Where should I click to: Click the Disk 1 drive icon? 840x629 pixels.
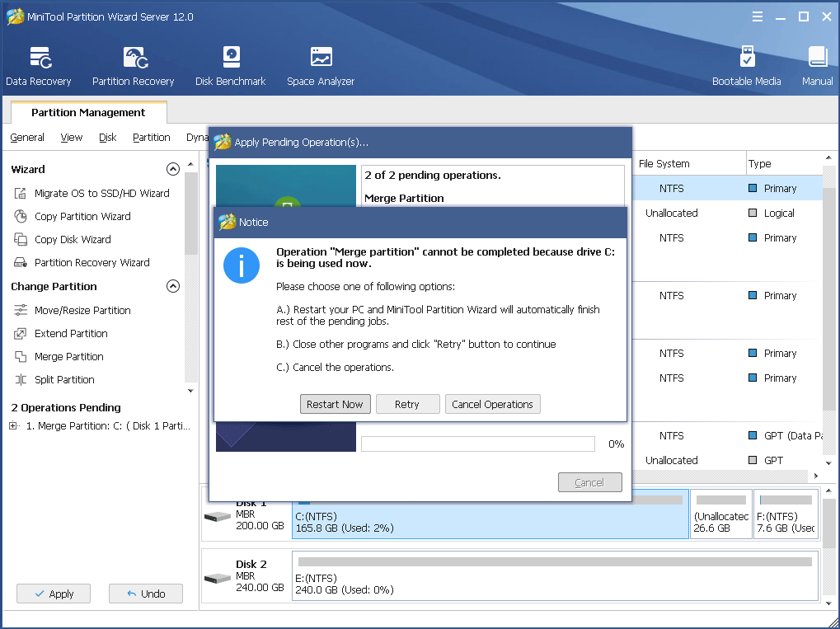coord(218,517)
